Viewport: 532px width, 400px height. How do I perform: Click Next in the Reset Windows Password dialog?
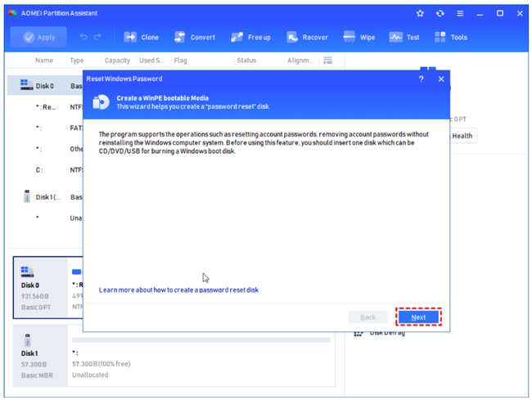click(418, 317)
